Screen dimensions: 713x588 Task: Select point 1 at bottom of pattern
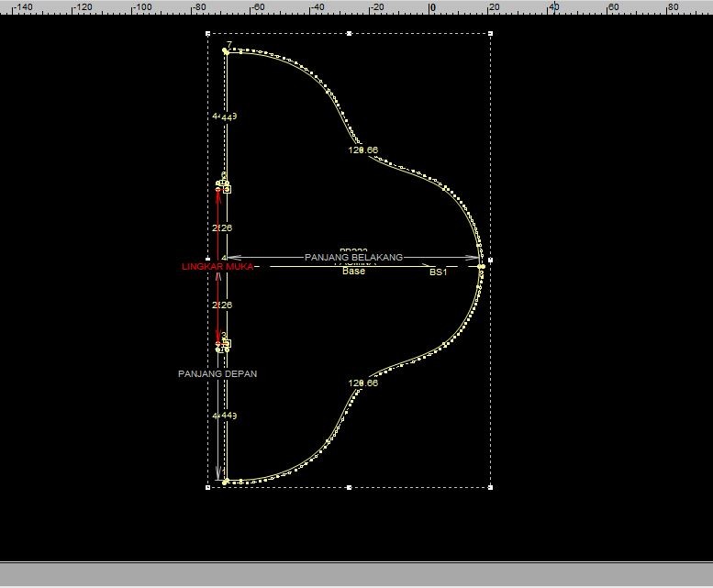pos(226,481)
